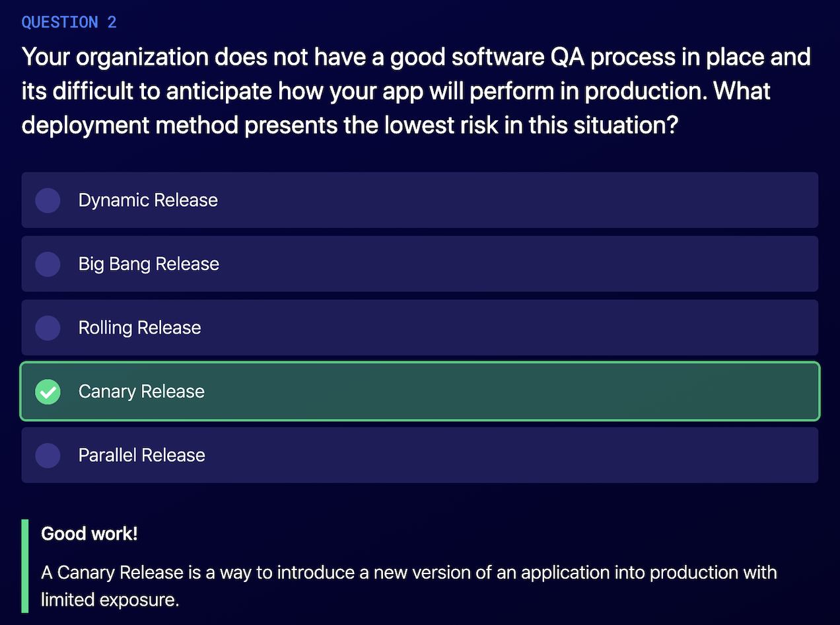Select the Dynamic Release radio circle
840x625 pixels.
click(x=48, y=200)
